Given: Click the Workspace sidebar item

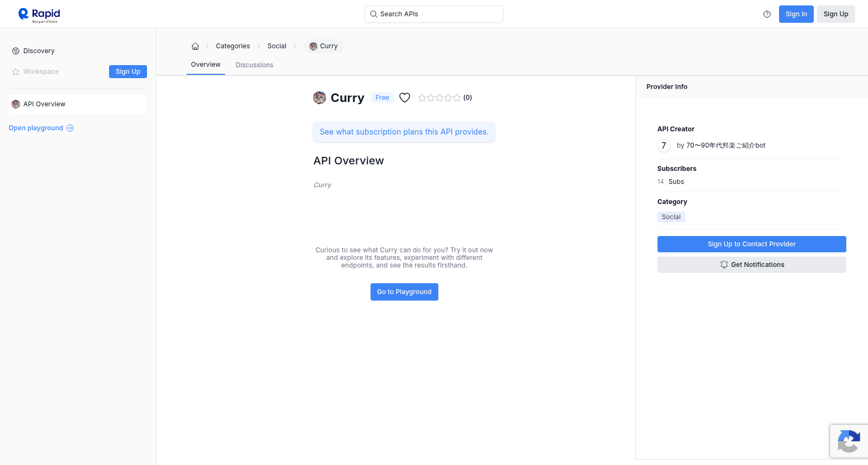Looking at the screenshot, I should click(x=41, y=72).
